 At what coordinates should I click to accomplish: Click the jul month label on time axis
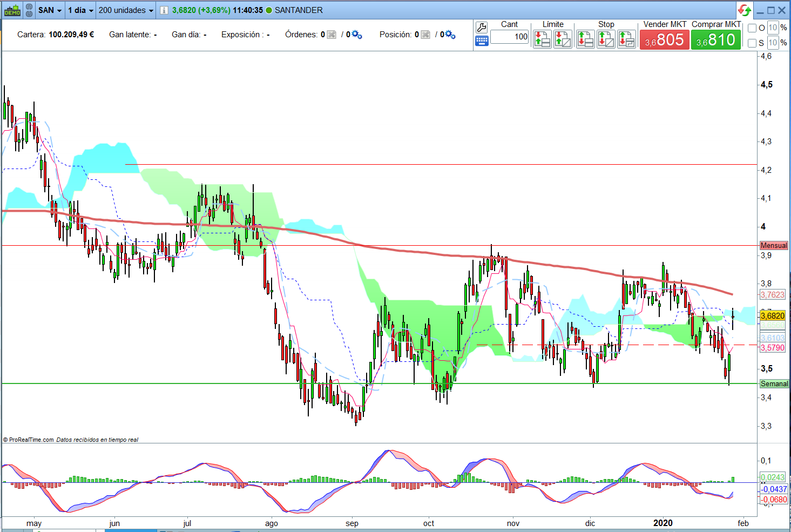click(187, 523)
